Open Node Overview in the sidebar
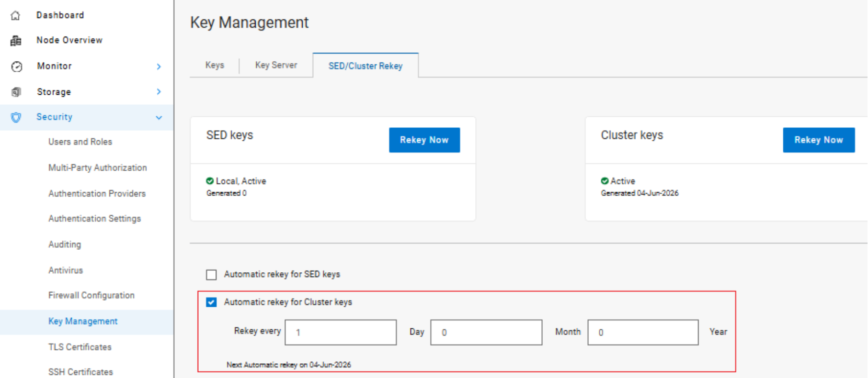Screen dimensions: 868x378 point(70,40)
